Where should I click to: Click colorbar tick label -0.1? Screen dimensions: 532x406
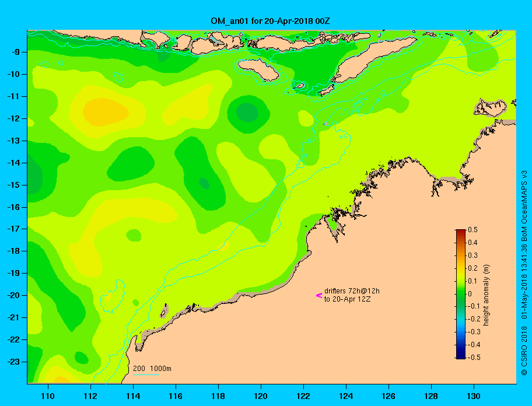point(474,306)
